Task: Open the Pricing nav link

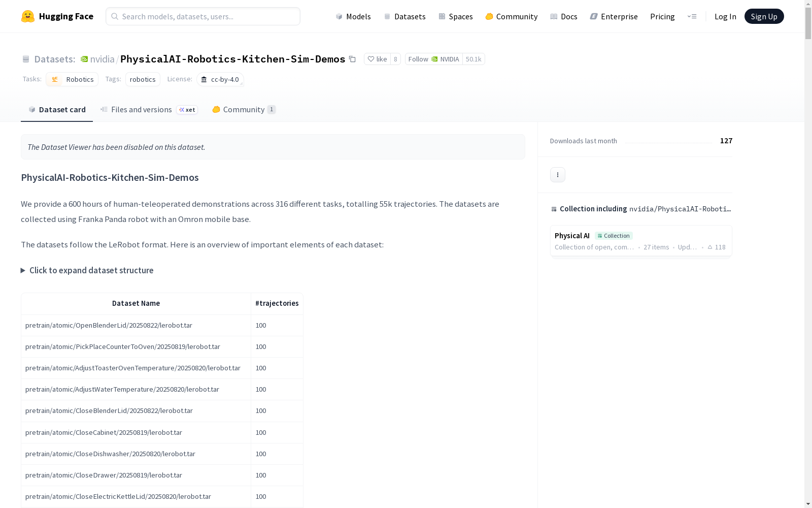Action: (x=662, y=16)
